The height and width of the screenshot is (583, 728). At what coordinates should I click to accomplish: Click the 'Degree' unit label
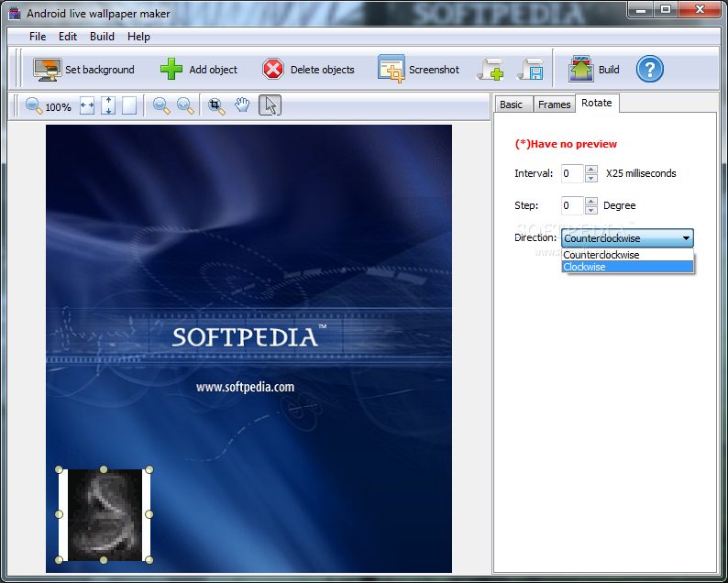pyautogui.click(x=620, y=205)
